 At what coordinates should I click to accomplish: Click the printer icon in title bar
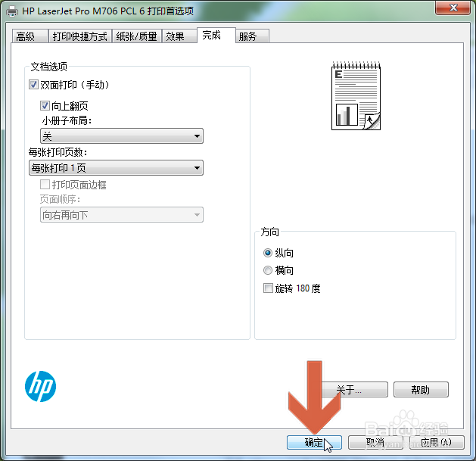[x=12, y=11]
